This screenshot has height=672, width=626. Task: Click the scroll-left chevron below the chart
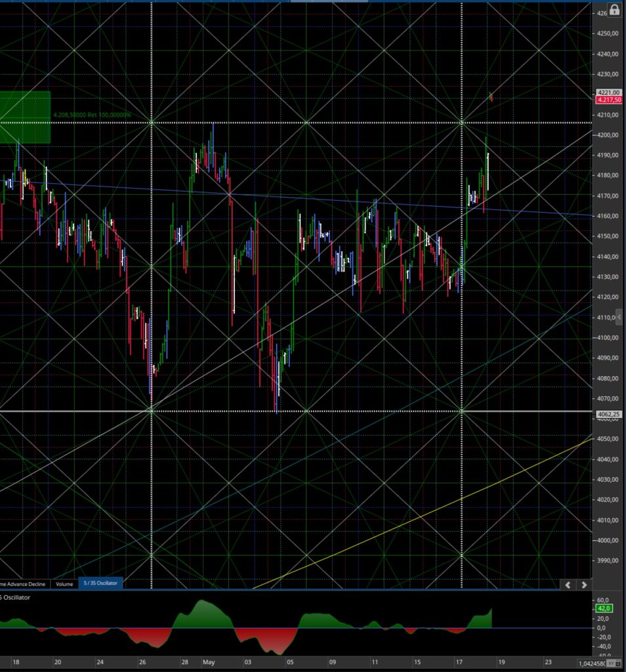pyautogui.click(x=568, y=585)
